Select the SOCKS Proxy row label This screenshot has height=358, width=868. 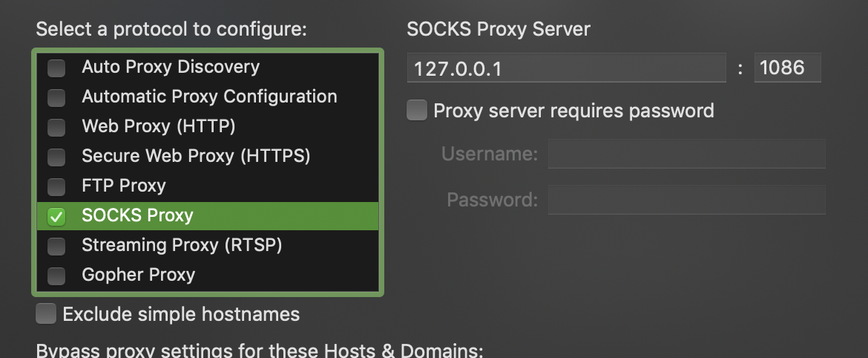tap(137, 215)
